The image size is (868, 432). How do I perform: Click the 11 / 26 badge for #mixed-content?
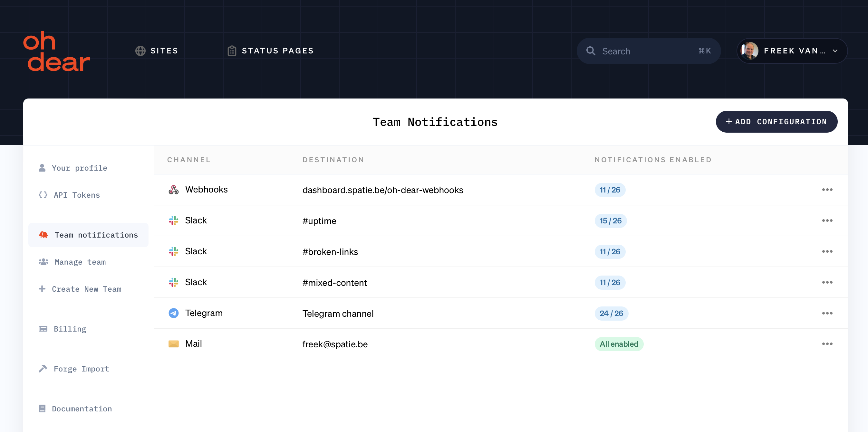pos(610,283)
